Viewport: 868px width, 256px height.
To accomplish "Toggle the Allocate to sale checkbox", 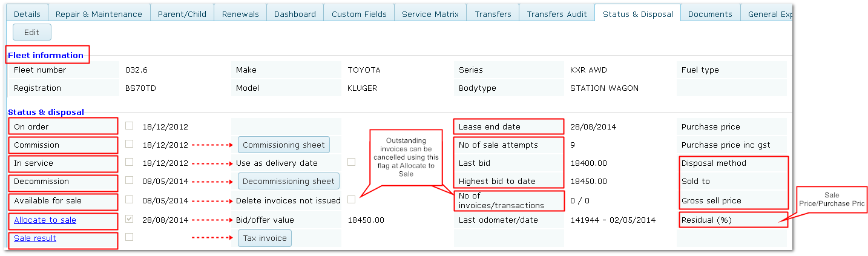I will [130, 219].
